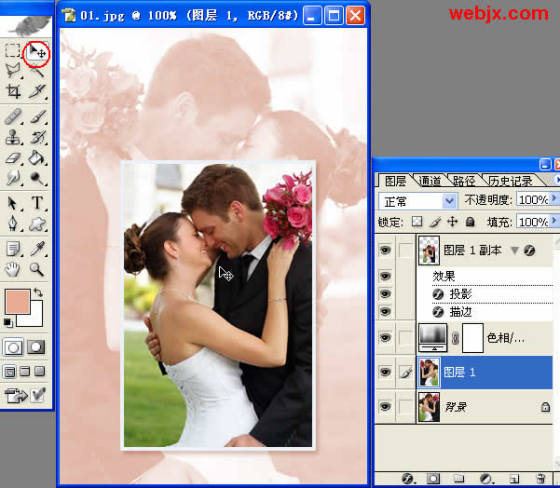The image size is (560, 488).
Task: Select the Hand tool
Action: coord(13,270)
